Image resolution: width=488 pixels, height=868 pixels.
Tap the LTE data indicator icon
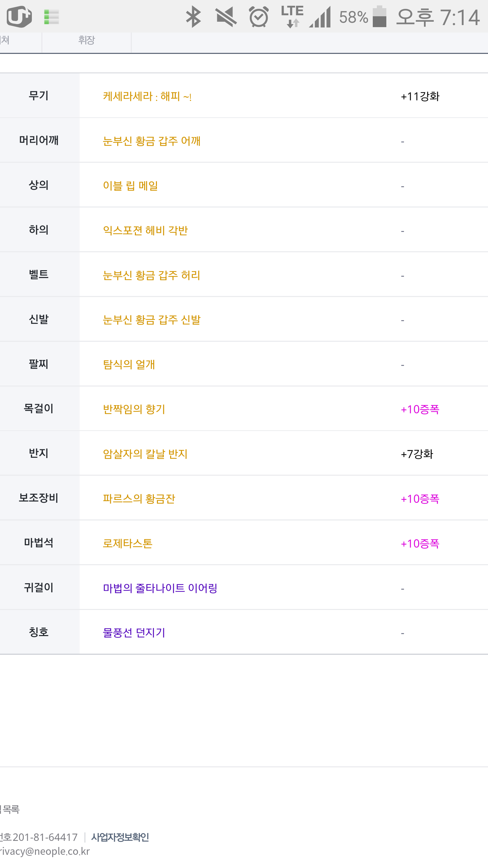[292, 16]
